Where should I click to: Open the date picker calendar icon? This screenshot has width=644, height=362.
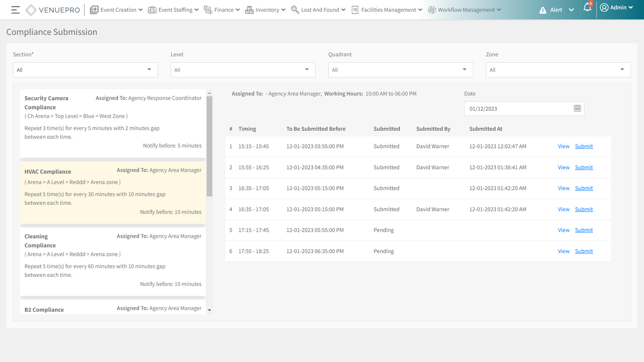click(x=577, y=109)
